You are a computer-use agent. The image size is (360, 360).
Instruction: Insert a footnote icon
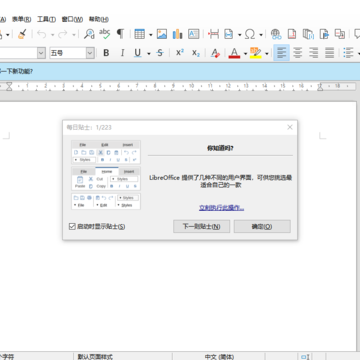(x=292, y=34)
